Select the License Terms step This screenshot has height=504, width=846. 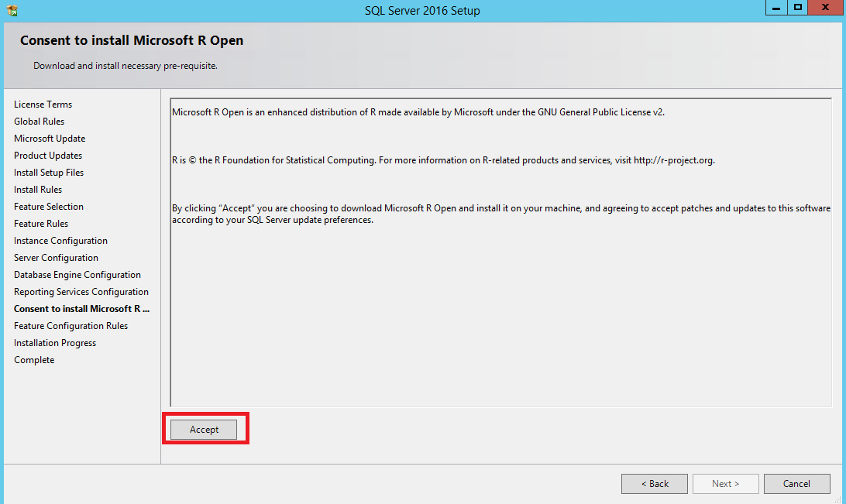43,104
